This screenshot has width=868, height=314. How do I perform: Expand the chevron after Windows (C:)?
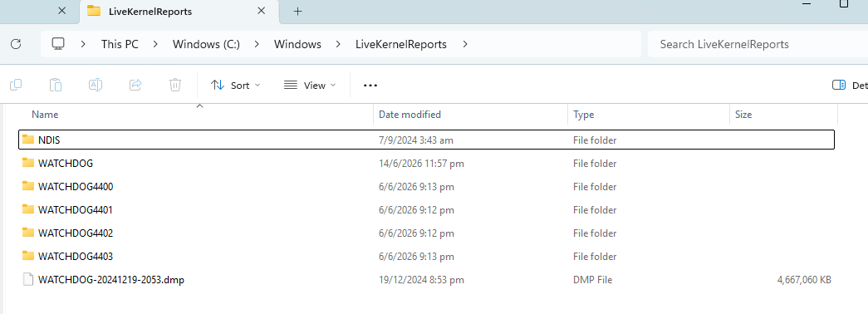click(x=257, y=44)
